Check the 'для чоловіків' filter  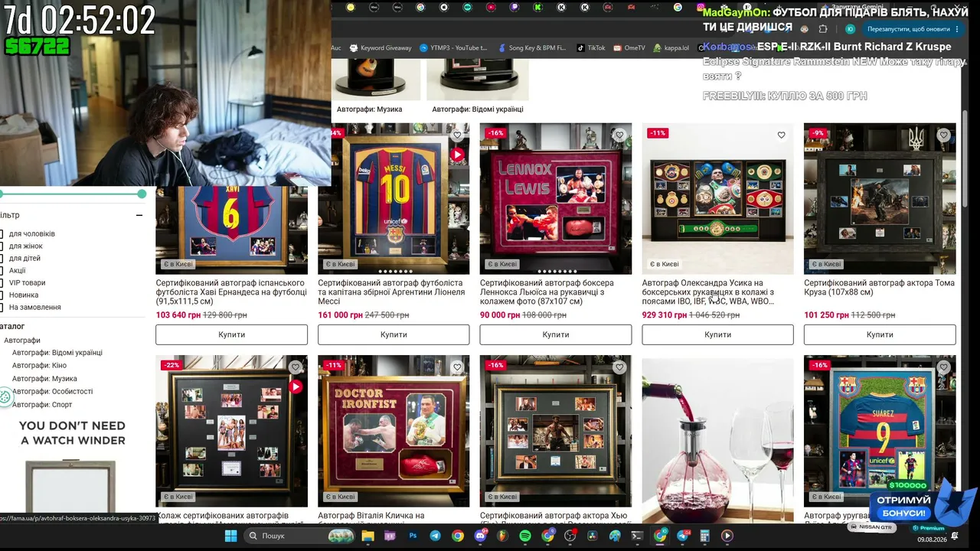click(x=2, y=233)
